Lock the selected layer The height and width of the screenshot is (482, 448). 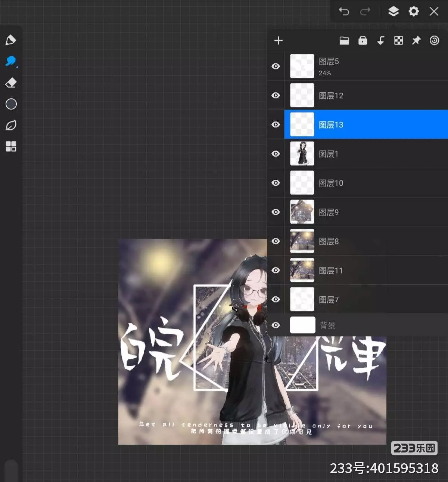point(363,40)
